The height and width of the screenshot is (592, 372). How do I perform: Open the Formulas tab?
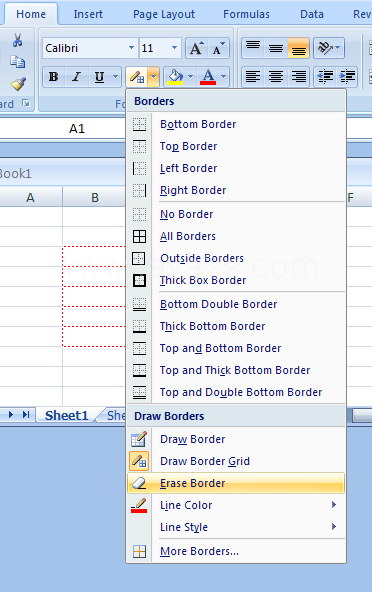[246, 14]
